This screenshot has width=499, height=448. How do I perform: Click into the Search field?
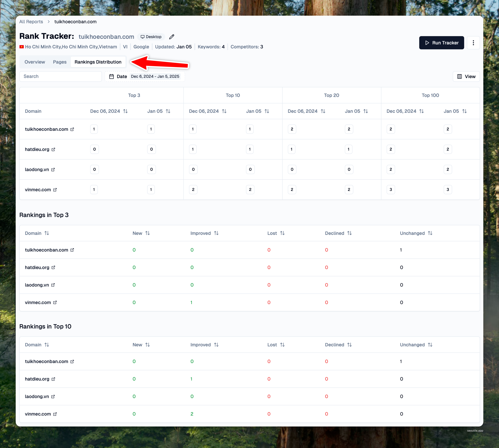coord(61,77)
